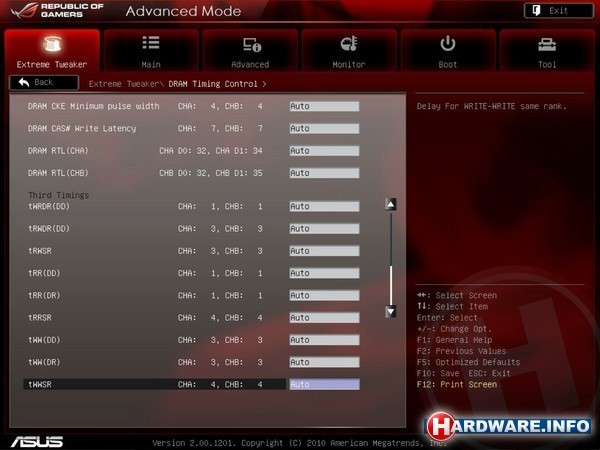Open the Main tab label
600x450 pixels.
coord(151,65)
